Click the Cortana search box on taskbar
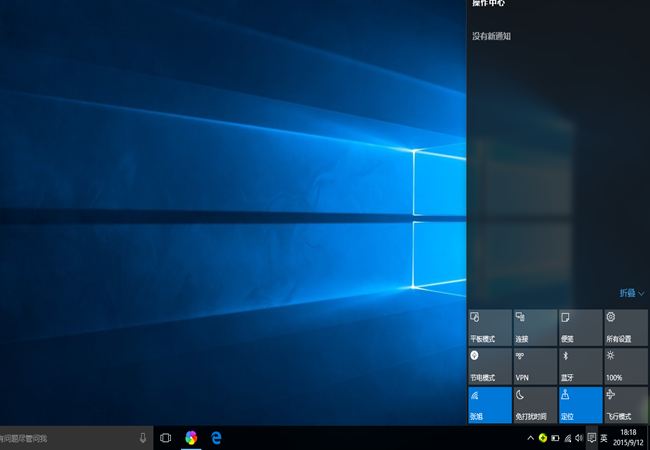This screenshot has height=450, width=650. [x=77, y=438]
